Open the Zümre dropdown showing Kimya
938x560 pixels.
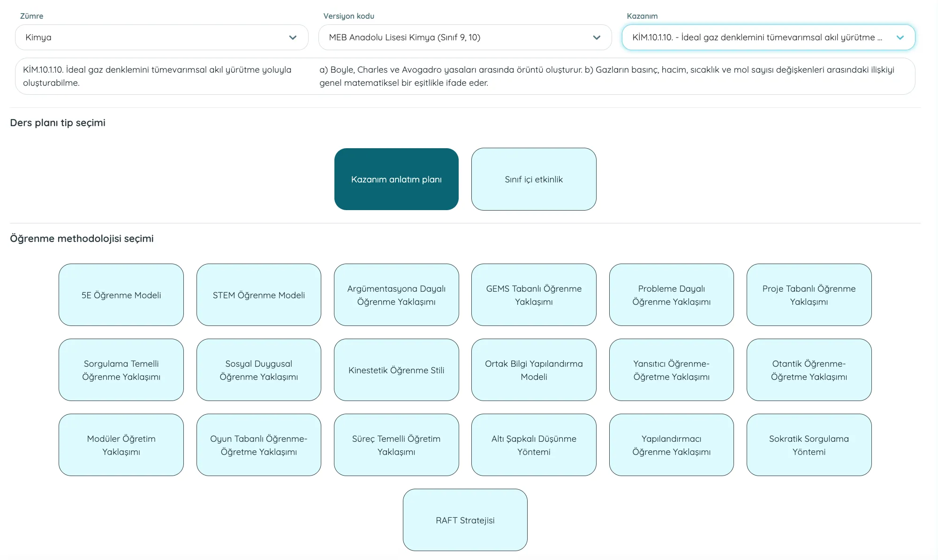click(161, 38)
